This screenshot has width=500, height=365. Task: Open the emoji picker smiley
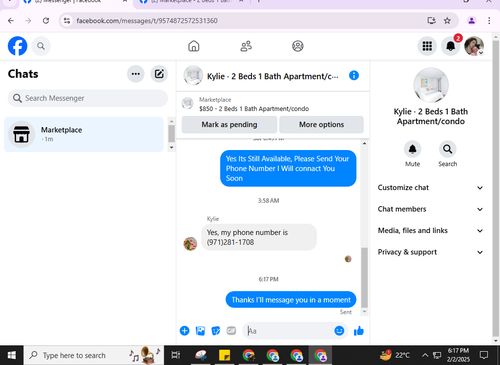pyautogui.click(x=339, y=331)
